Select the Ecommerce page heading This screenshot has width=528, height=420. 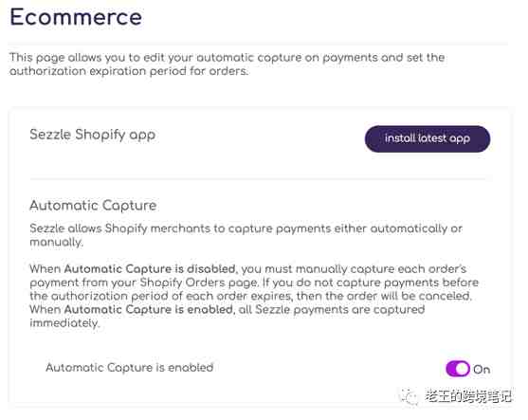[76, 17]
